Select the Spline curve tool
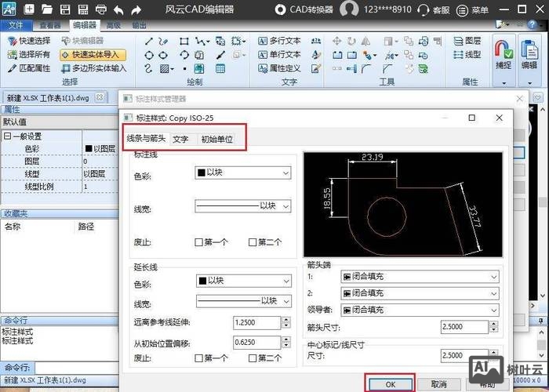The height and width of the screenshot is (392, 549). click(x=148, y=68)
